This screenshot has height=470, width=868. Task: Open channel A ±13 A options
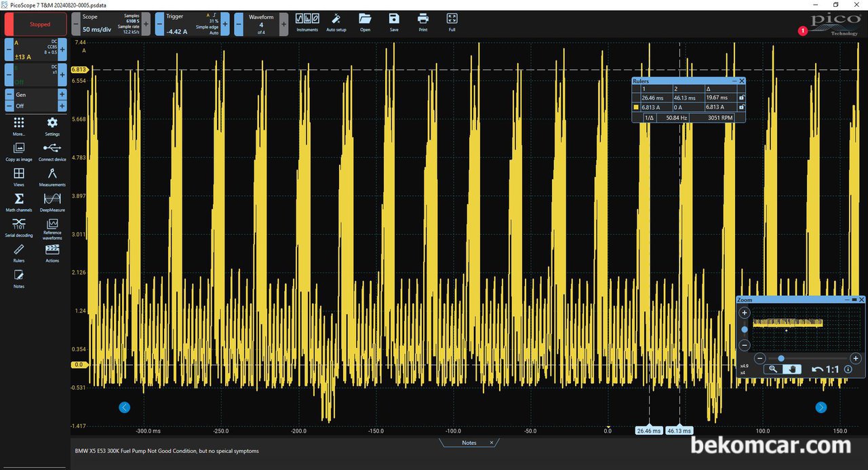(x=36, y=49)
